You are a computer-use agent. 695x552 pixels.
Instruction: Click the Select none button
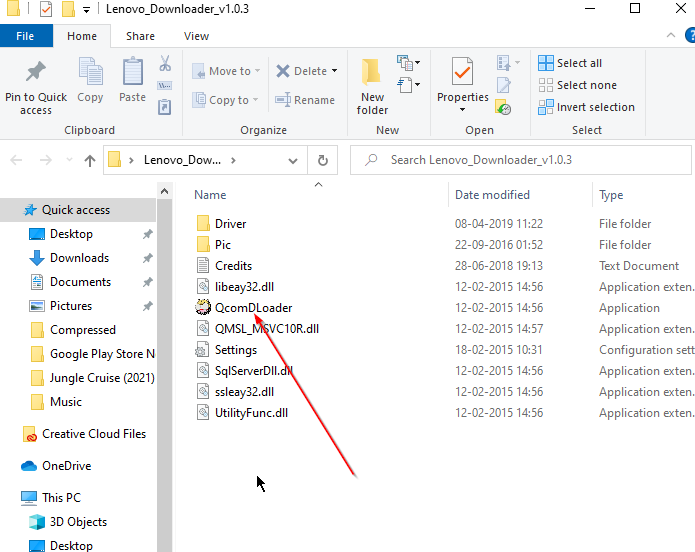578,85
